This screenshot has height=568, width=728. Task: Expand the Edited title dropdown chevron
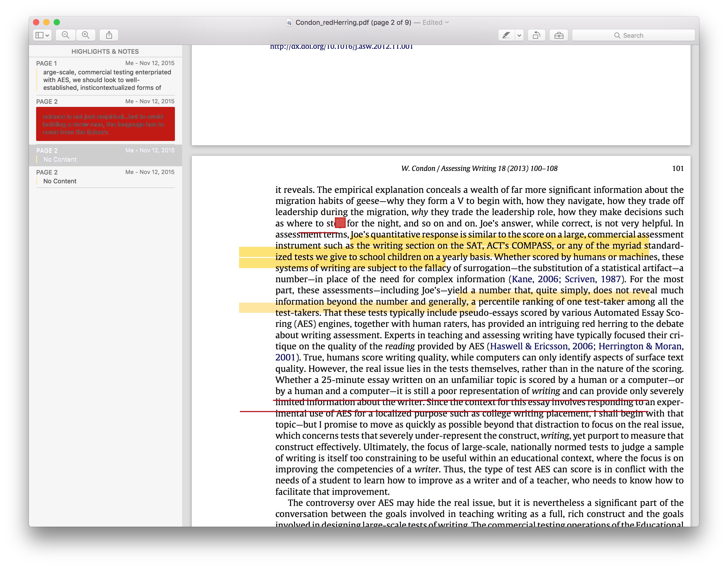coord(447,22)
